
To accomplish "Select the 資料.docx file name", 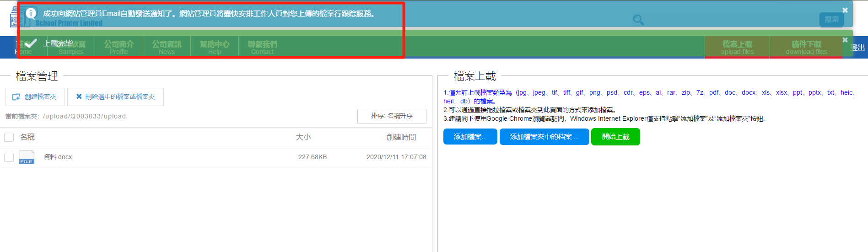I will tap(58, 157).
